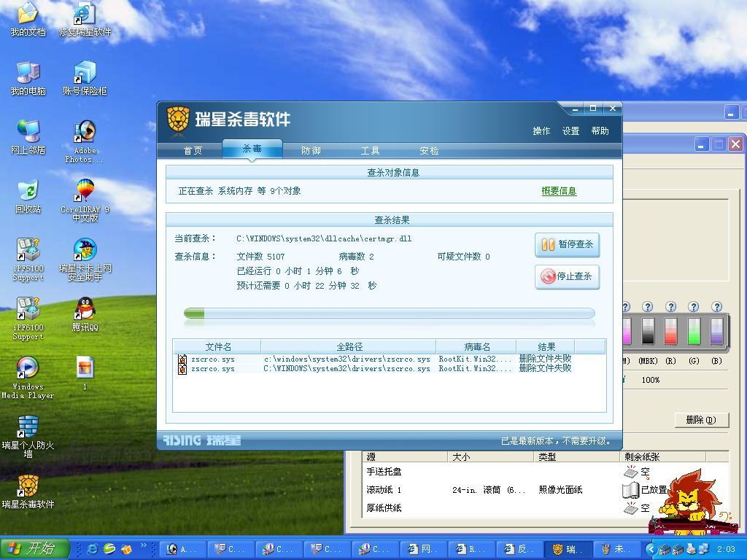This screenshot has height=560, width=747.
Task: Click the green swirl quick launch icon
Action: point(109,549)
